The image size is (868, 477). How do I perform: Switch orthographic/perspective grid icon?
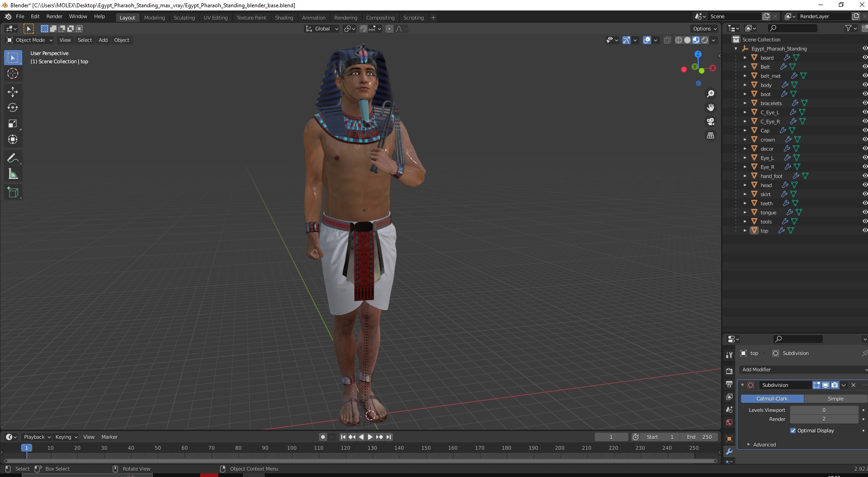[710, 136]
